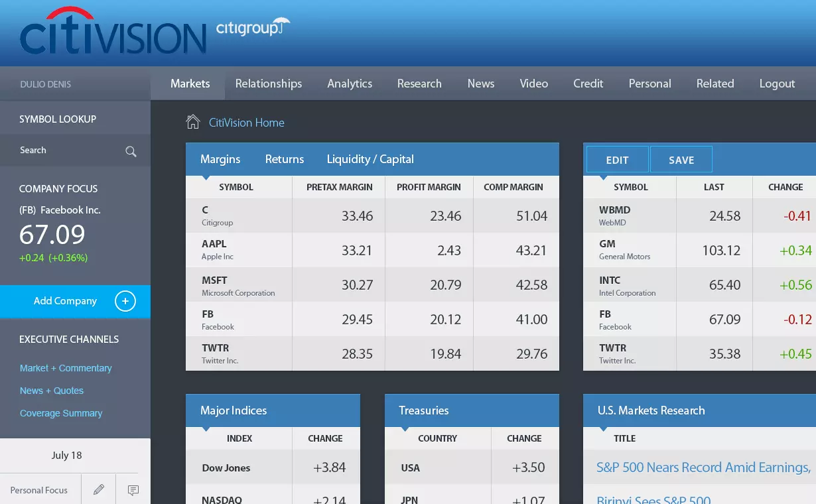816x504 pixels.
Task: Select the GM General Motors row
Action: 699,250
